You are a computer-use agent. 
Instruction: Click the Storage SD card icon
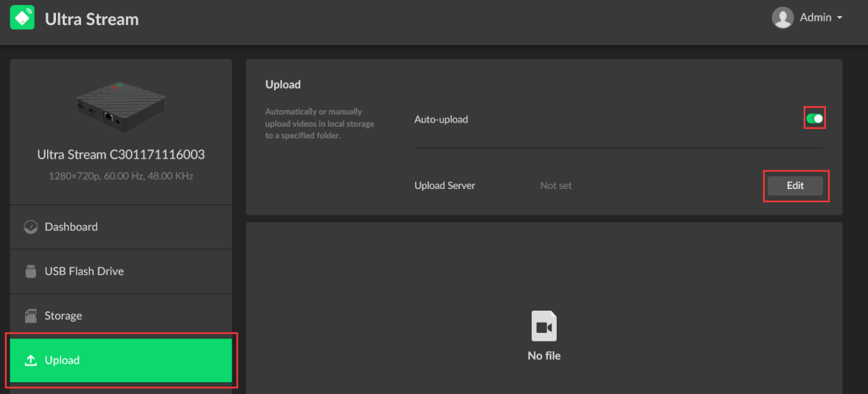31,316
